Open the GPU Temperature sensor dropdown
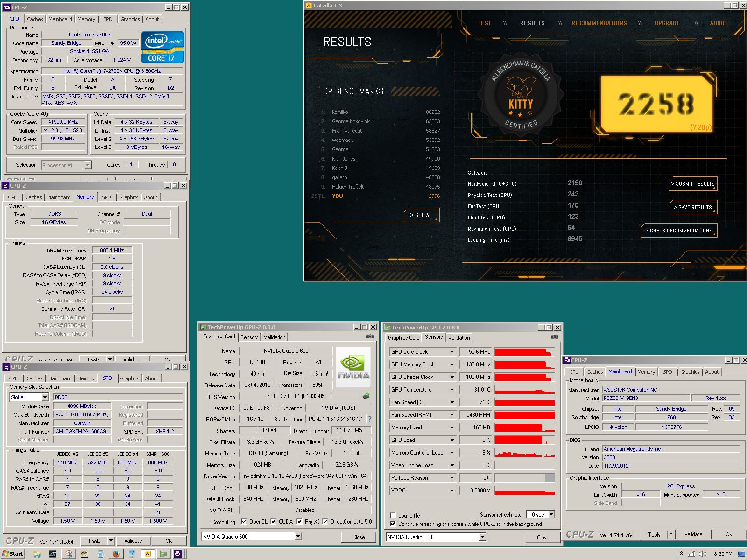 pyautogui.click(x=452, y=390)
